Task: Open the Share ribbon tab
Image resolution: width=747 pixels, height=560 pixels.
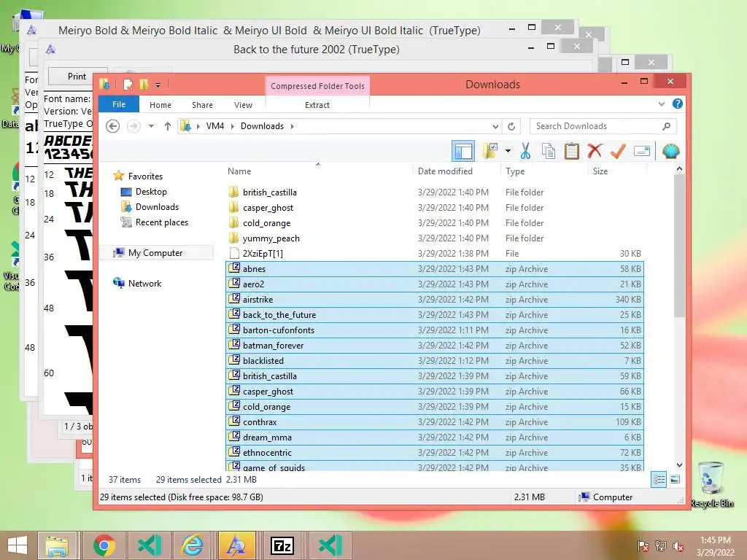Action: point(203,105)
